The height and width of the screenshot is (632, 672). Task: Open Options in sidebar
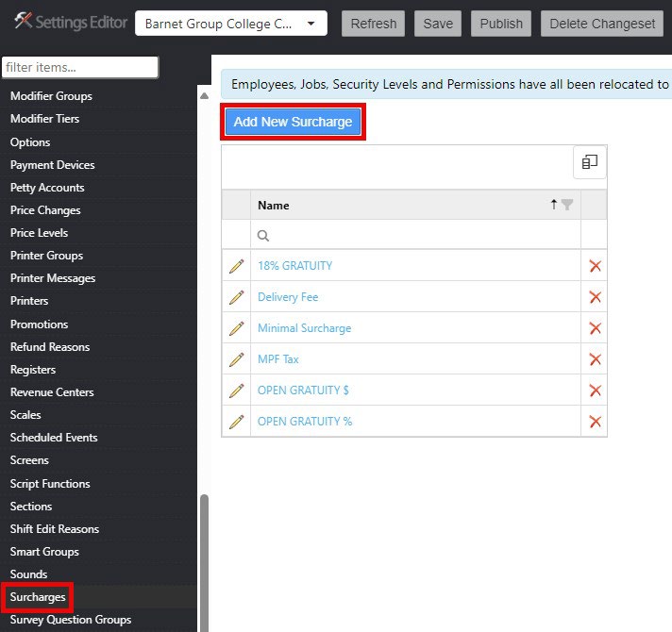click(30, 142)
